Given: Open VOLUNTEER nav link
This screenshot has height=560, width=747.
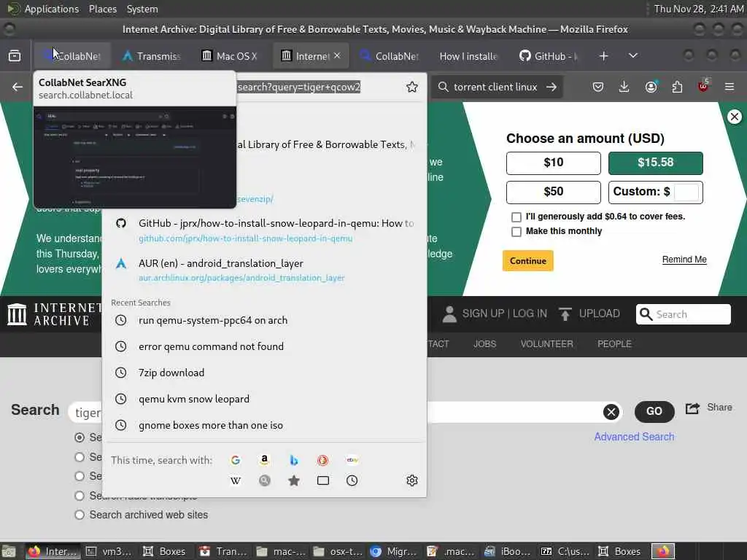Looking at the screenshot, I should tap(546, 344).
